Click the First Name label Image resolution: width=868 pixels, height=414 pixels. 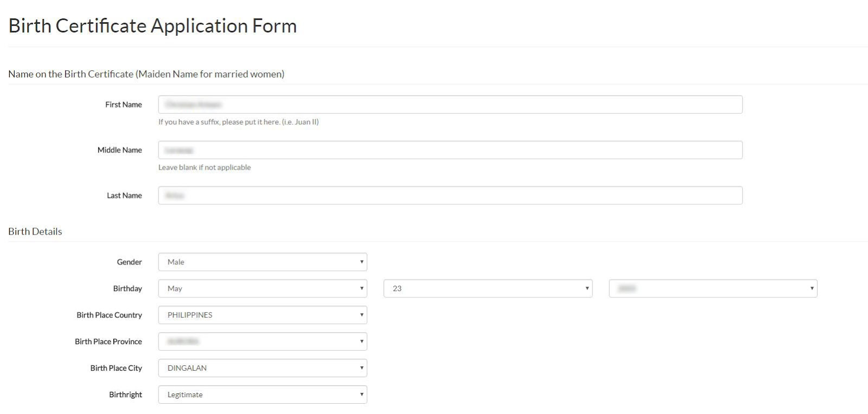coord(124,105)
